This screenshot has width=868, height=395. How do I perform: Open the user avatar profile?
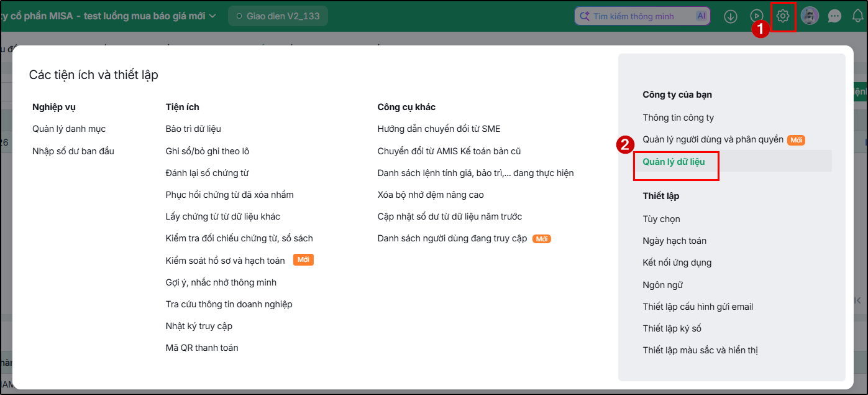pyautogui.click(x=810, y=16)
